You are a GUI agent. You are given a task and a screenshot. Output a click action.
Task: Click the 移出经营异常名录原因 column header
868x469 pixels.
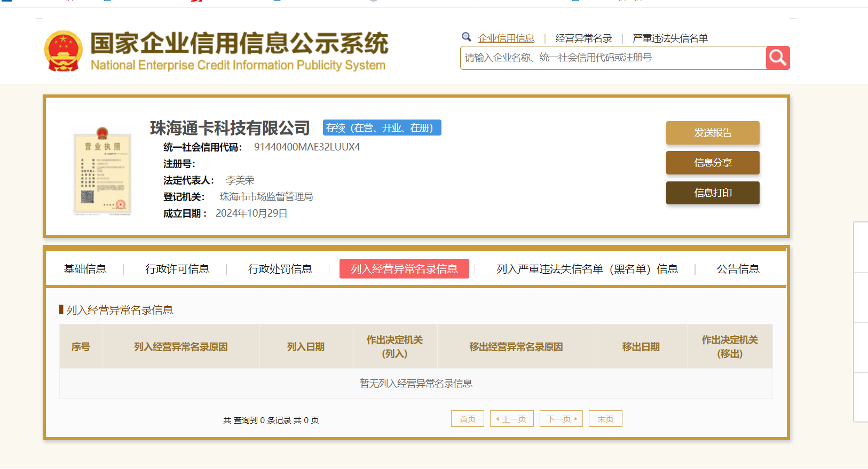coord(516,347)
